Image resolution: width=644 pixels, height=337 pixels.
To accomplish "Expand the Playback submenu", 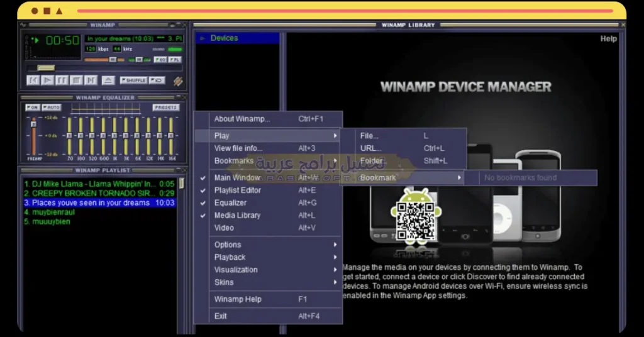I will click(x=268, y=257).
